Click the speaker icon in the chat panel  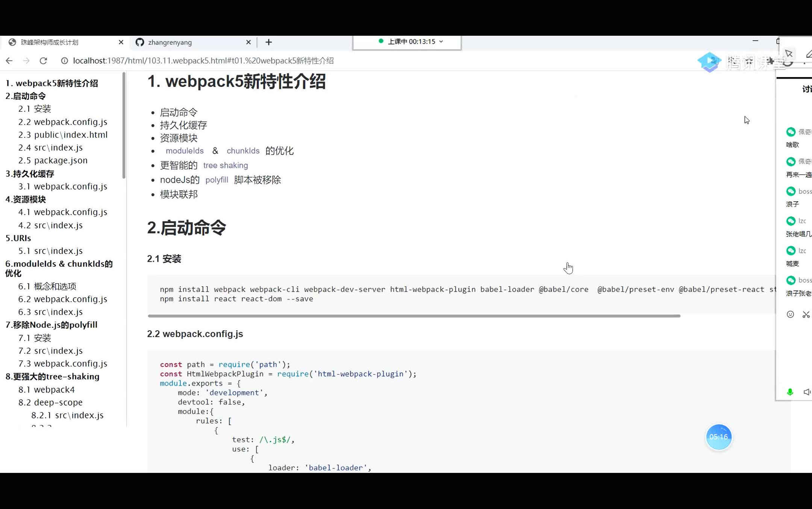pyautogui.click(x=807, y=392)
